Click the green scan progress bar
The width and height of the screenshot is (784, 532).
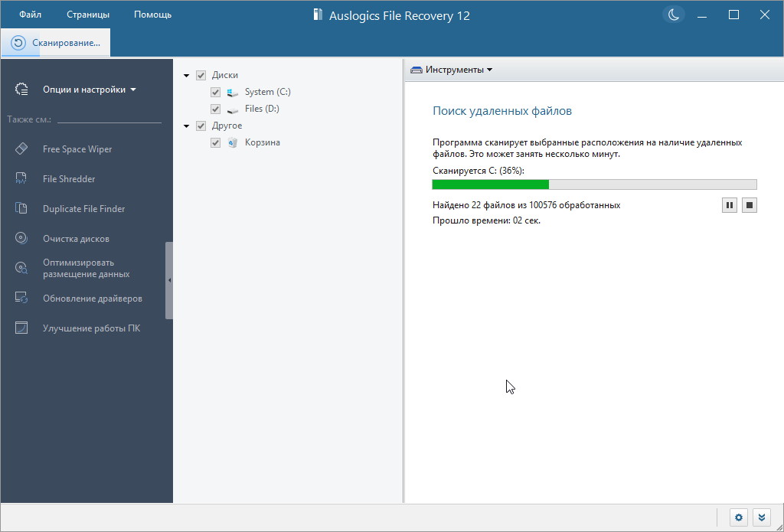coord(594,184)
